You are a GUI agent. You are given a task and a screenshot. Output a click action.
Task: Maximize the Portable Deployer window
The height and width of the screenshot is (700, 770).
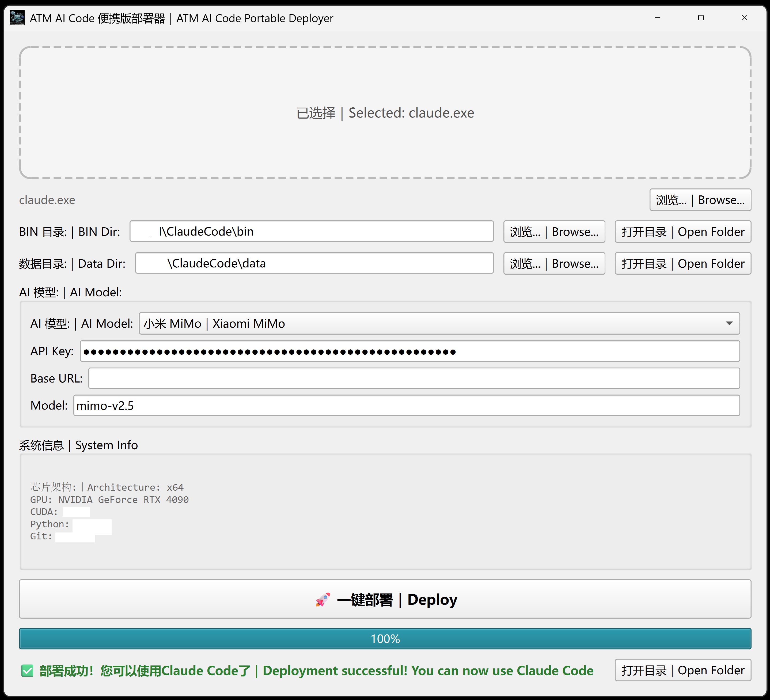pyautogui.click(x=701, y=18)
